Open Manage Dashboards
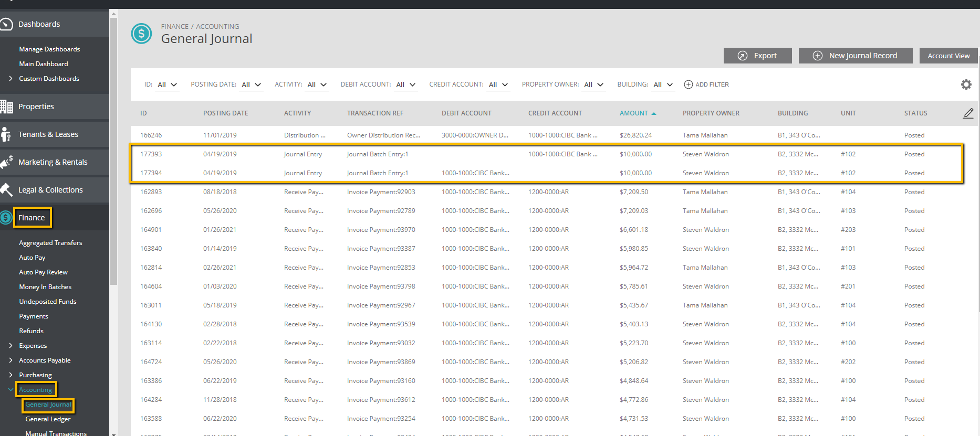The height and width of the screenshot is (436, 980). 49,49
